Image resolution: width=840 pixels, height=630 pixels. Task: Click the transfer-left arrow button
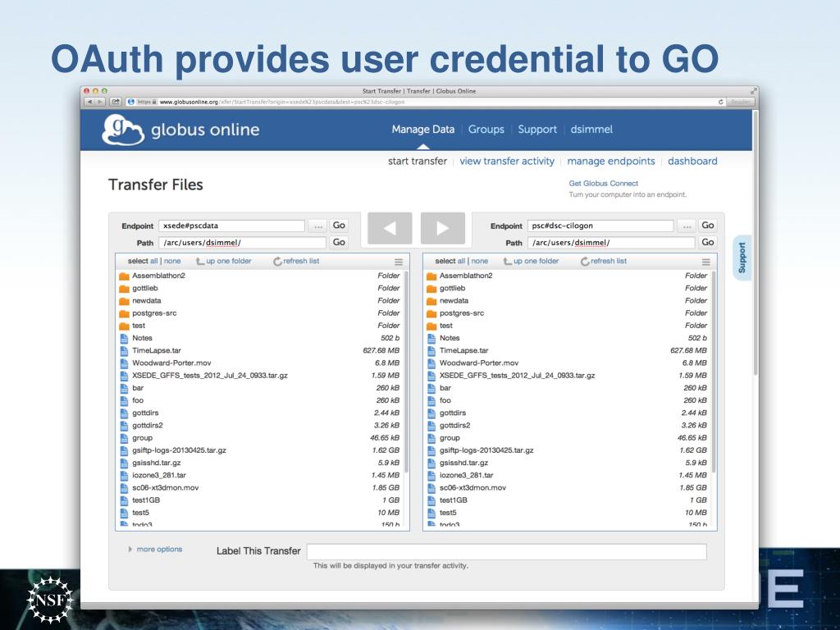tap(390, 228)
